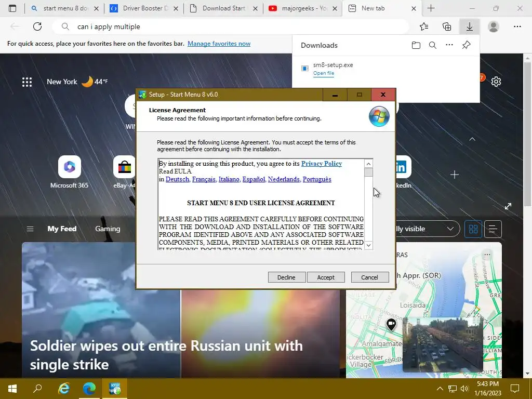
Task: Click Manage favorites now link
Action: point(219,44)
